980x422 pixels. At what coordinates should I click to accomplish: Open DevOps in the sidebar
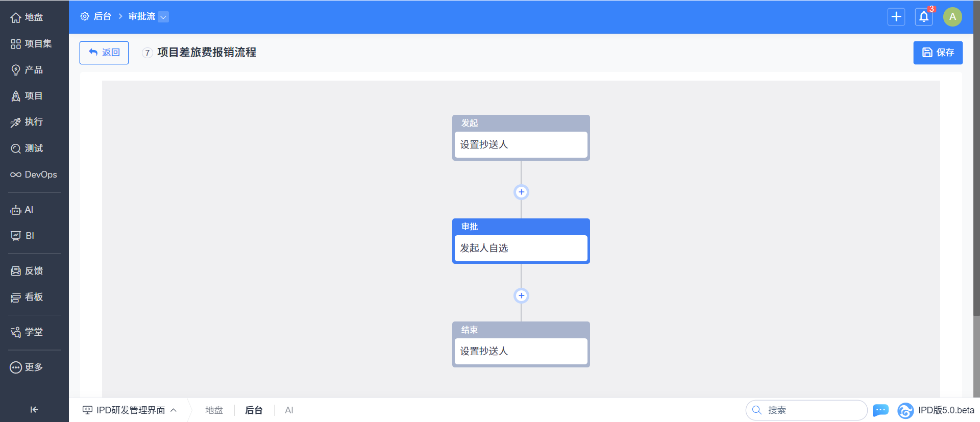pos(34,175)
